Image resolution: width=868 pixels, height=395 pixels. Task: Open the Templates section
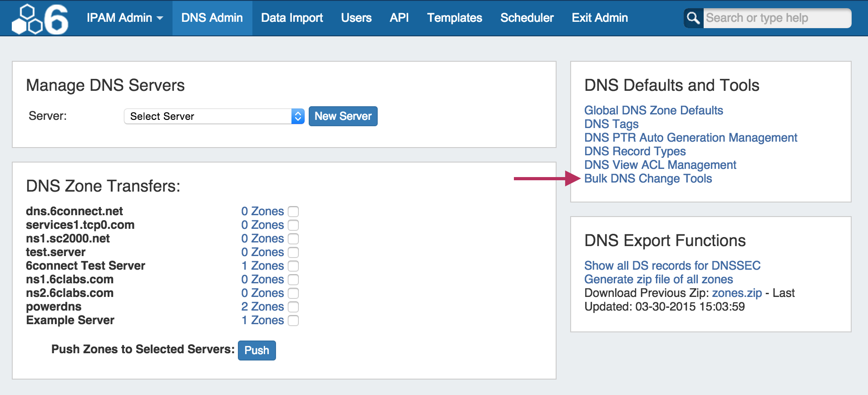pos(454,18)
